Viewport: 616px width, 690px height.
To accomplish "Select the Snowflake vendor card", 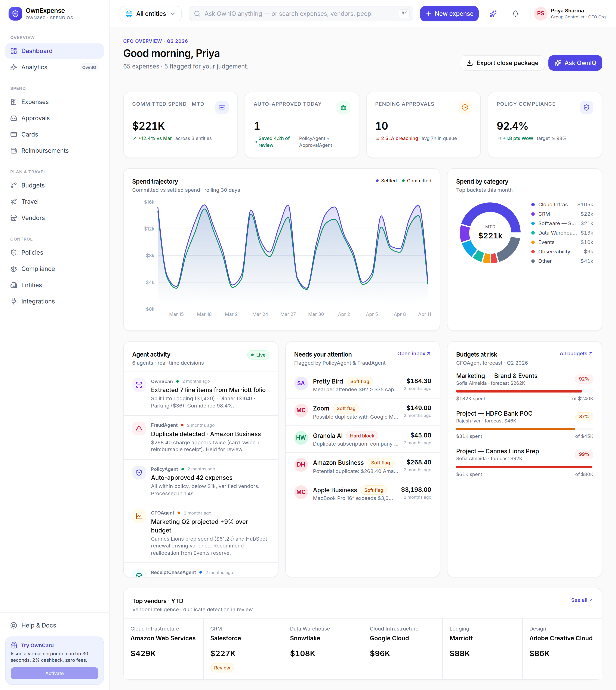I will coord(323,649).
